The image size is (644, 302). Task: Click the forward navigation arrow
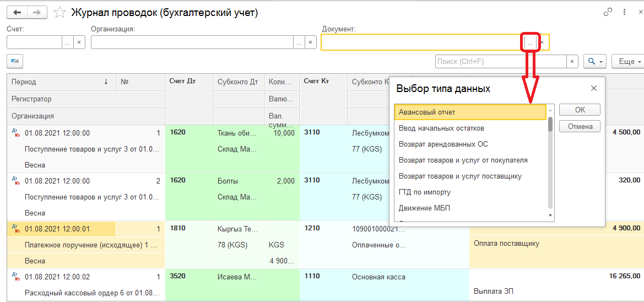[x=36, y=12]
